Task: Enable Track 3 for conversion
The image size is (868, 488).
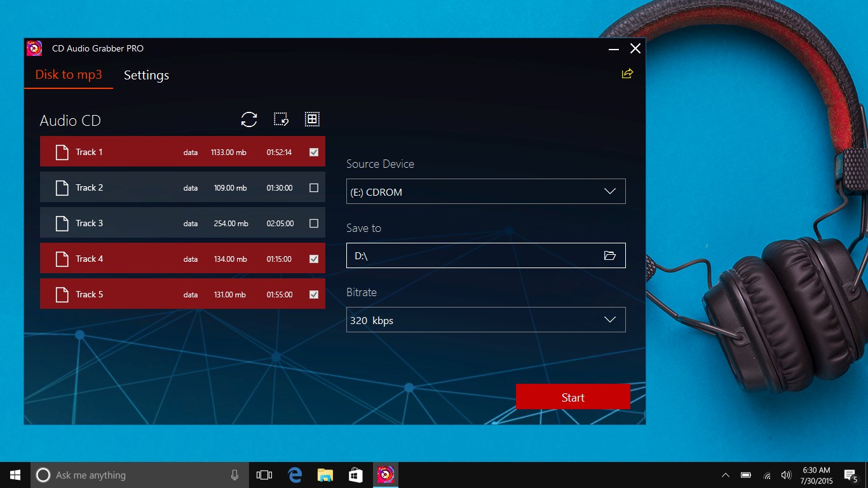Action: [313, 223]
